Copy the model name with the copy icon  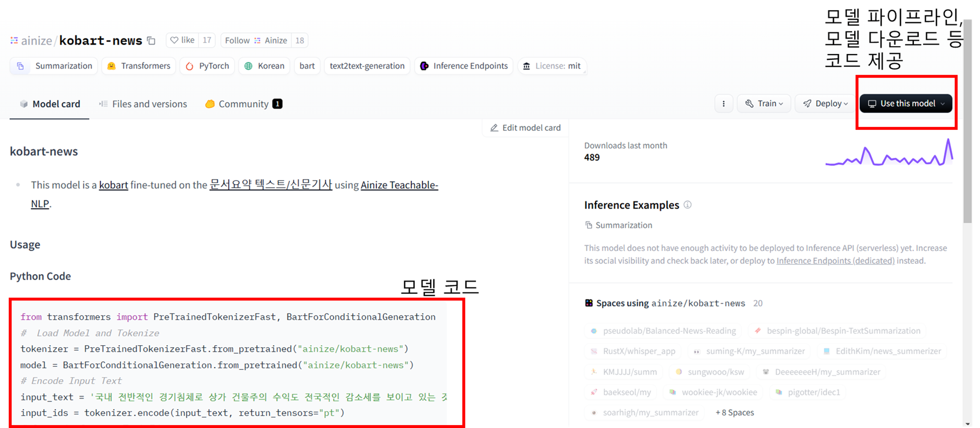151,41
